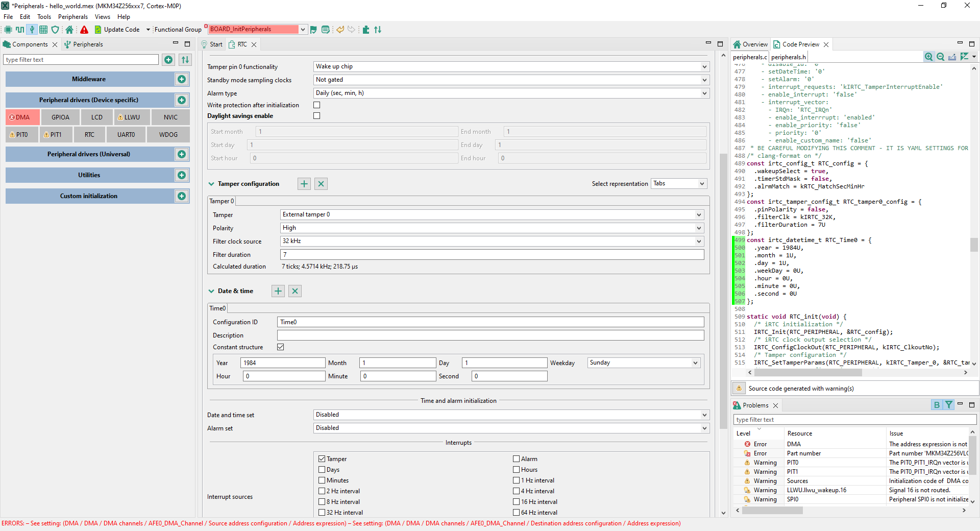Image resolution: width=980 pixels, height=531 pixels.
Task: Select the UART0 peripheral driver button
Action: click(126, 135)
